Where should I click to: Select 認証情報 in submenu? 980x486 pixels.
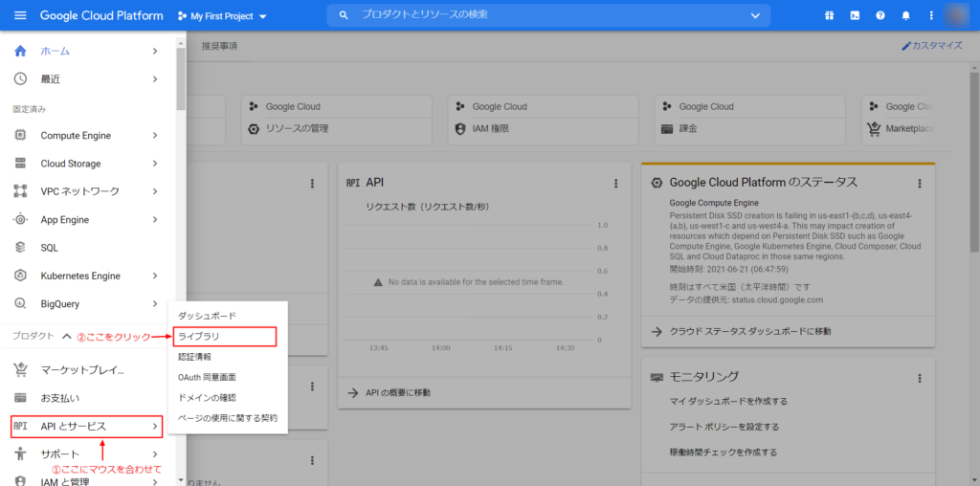194,357
